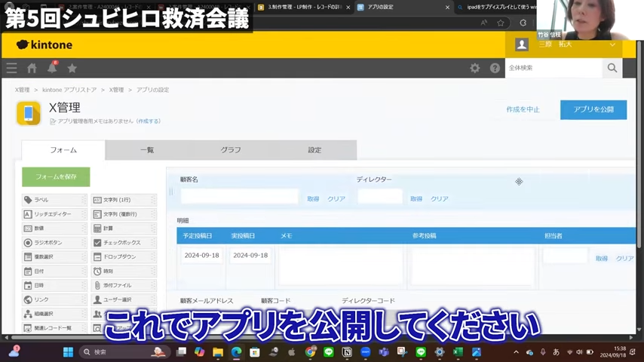The width and height of the screenshot is (644, 362).
Task: Switch to the 一覧 tab
Action: tap(147, 150)
